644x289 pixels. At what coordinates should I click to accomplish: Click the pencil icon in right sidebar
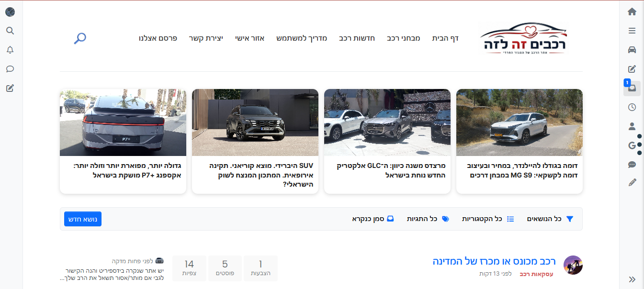(632, 182)
